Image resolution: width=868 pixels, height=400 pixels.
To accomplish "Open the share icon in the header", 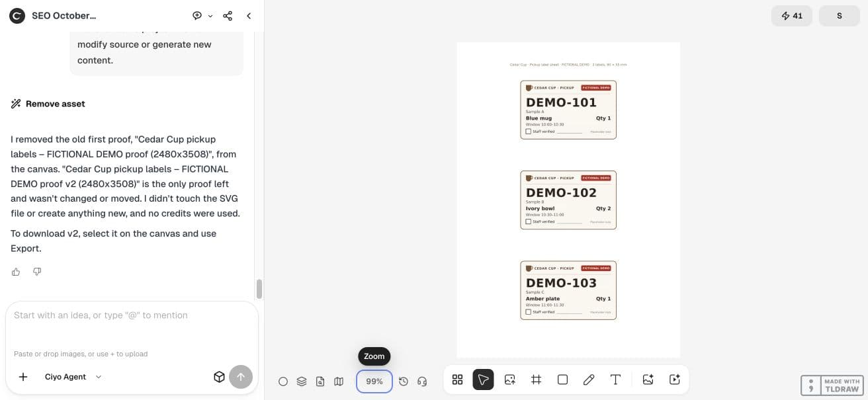I will tap(228, 16).
